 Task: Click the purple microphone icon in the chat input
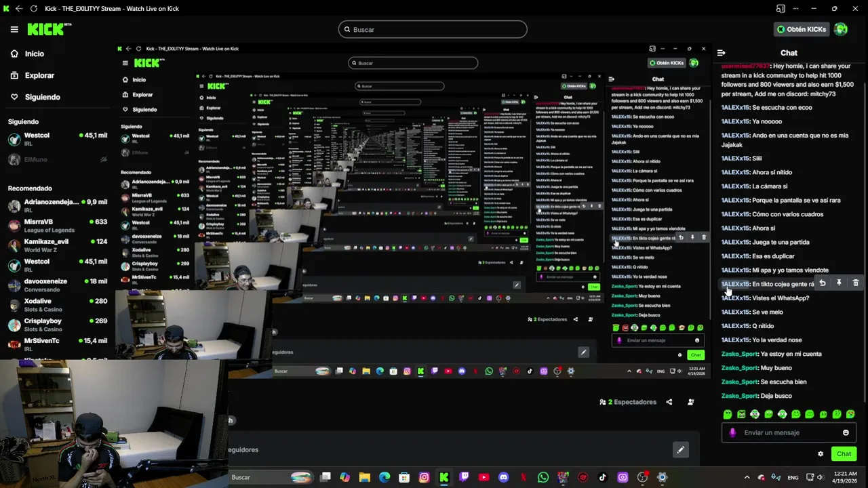[732, 432]
